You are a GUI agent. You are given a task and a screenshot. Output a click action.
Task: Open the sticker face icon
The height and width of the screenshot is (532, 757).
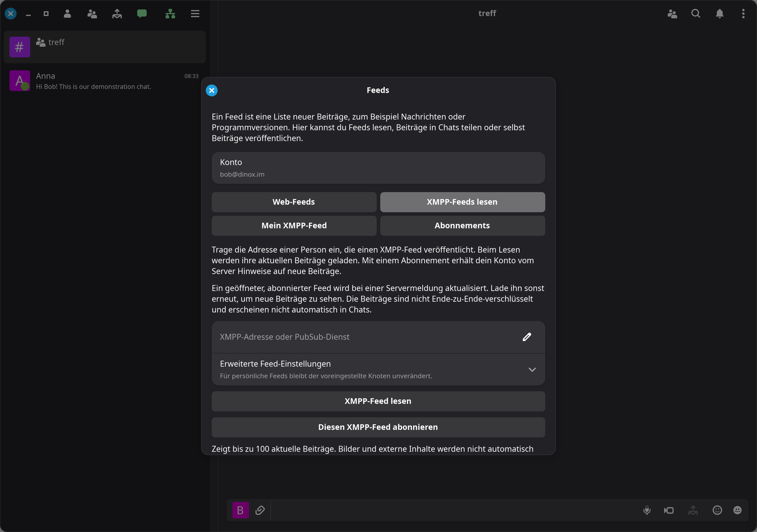pyautogui.click(x=737, y=510)
